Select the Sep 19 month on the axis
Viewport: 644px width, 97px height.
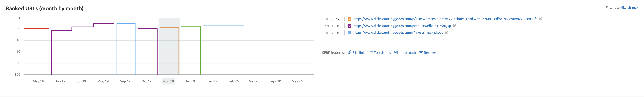125,81
